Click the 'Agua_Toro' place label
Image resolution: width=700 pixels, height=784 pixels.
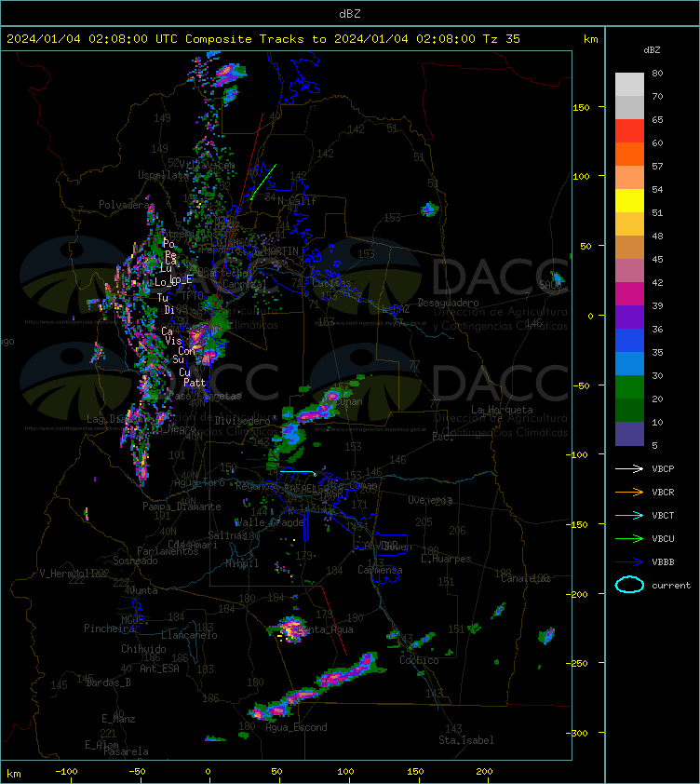point(199,483)
